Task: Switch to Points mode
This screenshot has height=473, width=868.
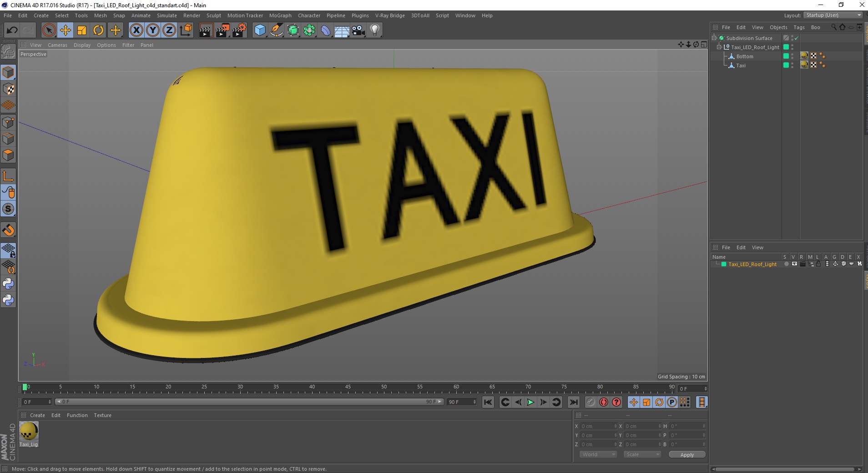Action: click(8, 122)
